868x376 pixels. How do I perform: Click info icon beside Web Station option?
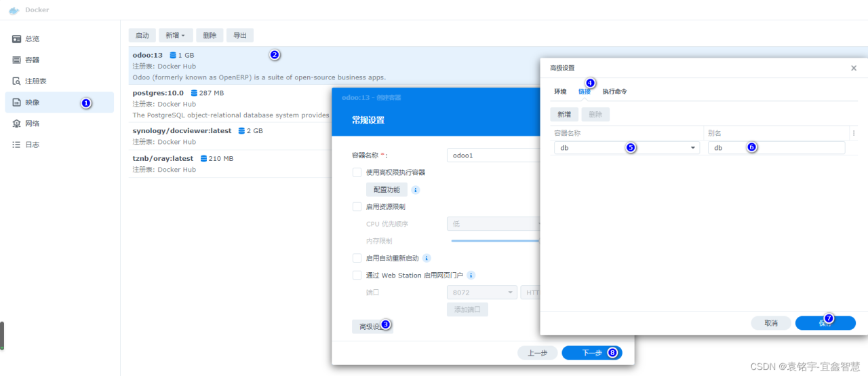coord(471,276)
